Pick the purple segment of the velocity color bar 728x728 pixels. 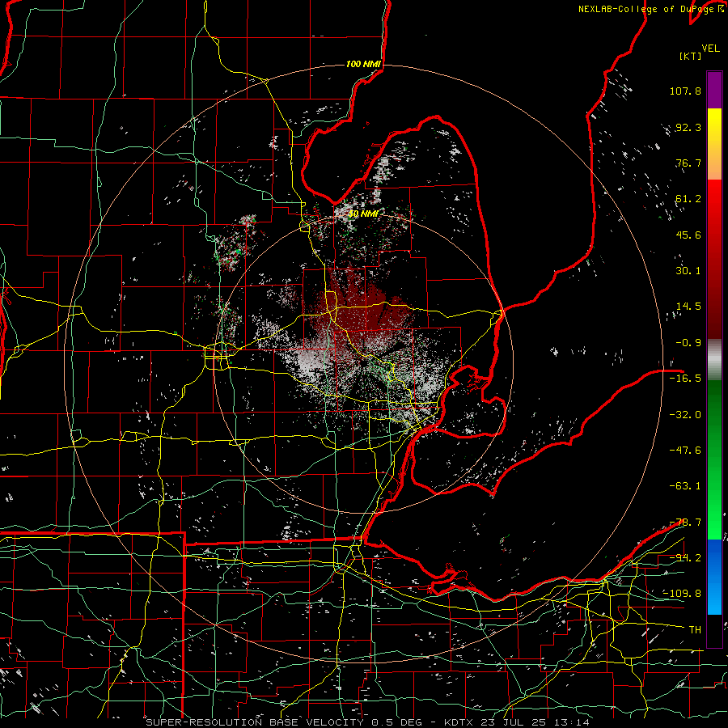pos(714,91)
